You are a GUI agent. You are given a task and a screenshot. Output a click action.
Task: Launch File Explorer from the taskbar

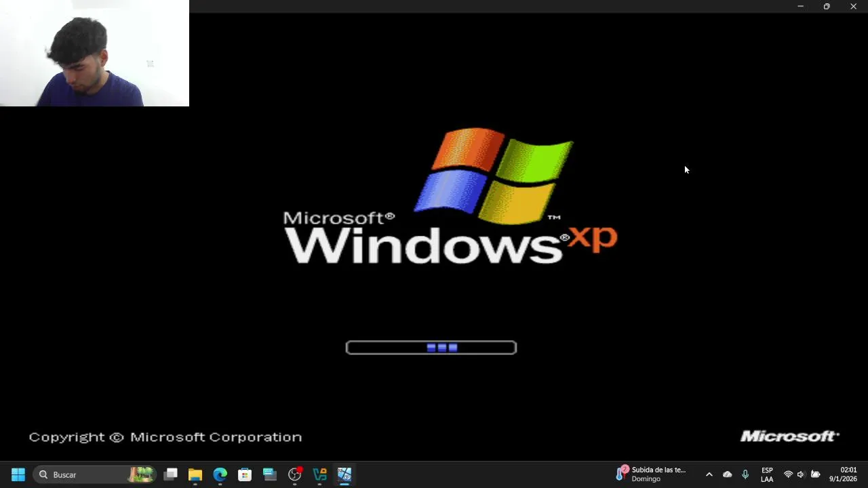[195, 474]
